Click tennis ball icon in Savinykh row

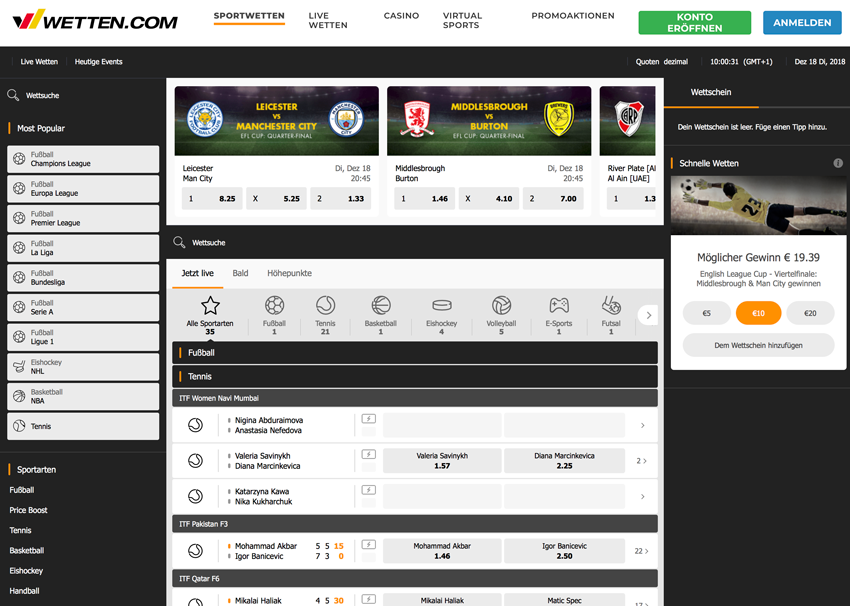click(x=196, y=461)
